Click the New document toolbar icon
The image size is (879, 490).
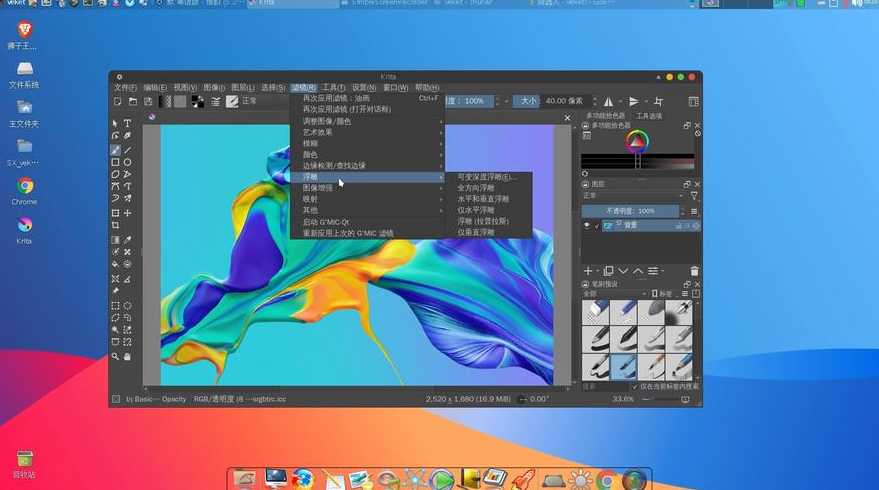click(118, 101)
